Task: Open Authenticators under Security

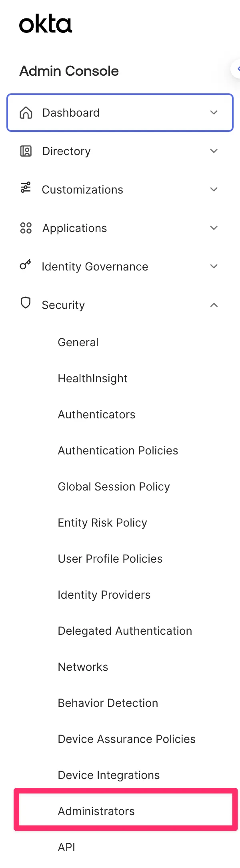Action: 96,414
